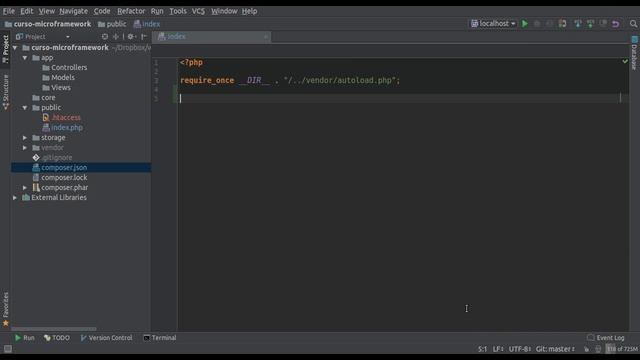The image size is (640, 360).
Task: Open the Event Log
Action: [606, 338]
